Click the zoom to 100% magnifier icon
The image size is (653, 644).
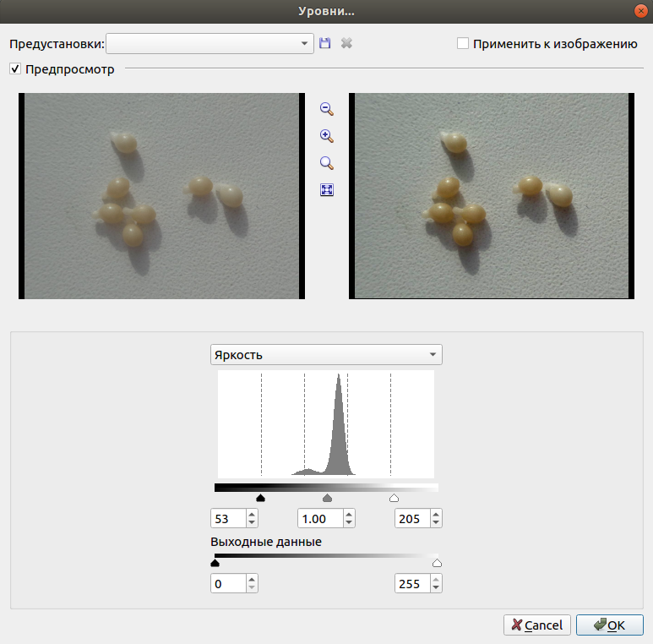[x=327, y=163]
